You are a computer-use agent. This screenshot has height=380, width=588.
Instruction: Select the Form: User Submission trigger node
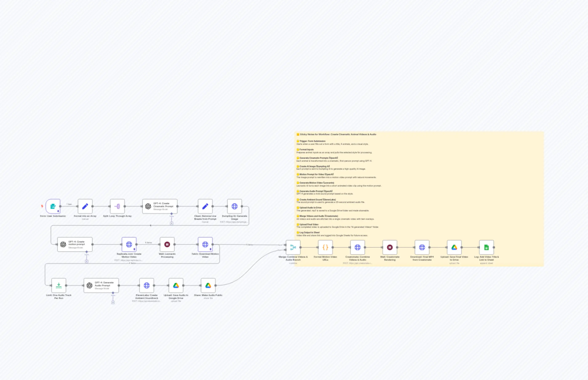click(53, 206)
